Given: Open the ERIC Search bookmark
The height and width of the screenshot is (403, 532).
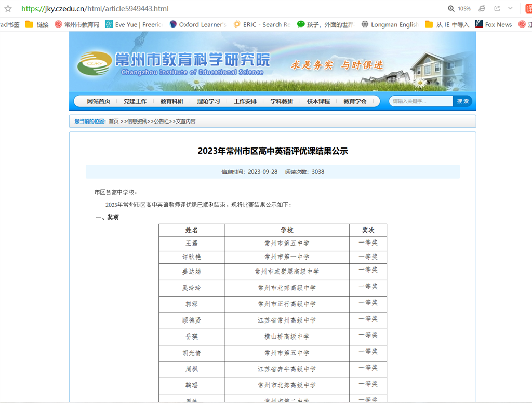Looking at the screenshot, I should pos(262,24).
